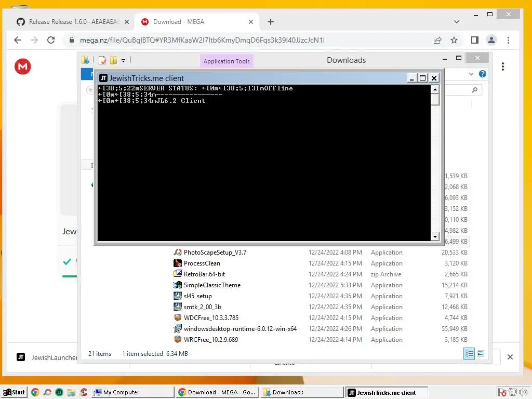Launch Chrome from taskbar quick launch
The height and width of the screenshot is (399, 532).
pos(35,392)
